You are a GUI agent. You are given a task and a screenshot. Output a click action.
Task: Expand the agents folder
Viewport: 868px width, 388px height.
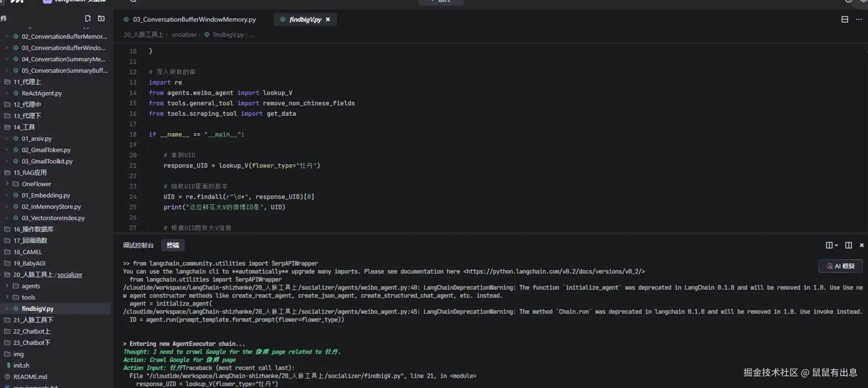tap(31, 286)
